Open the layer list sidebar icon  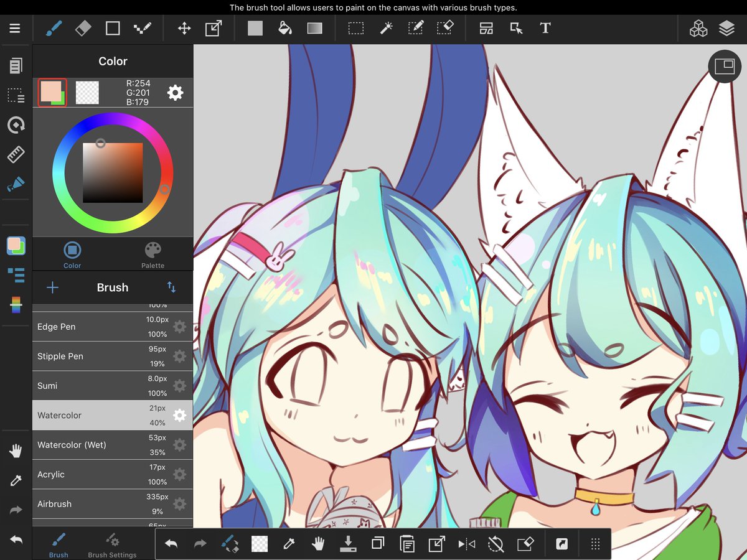(x=16, y=275)
